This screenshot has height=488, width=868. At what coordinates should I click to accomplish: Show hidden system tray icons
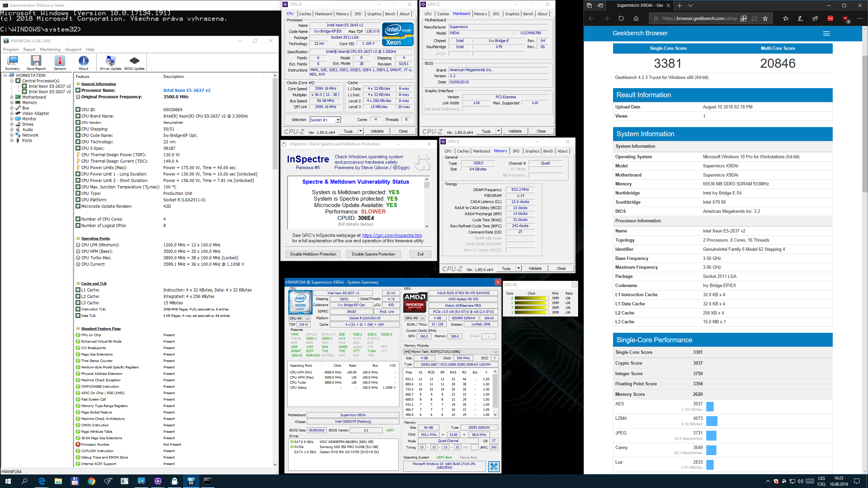click(x=768, y=481)
